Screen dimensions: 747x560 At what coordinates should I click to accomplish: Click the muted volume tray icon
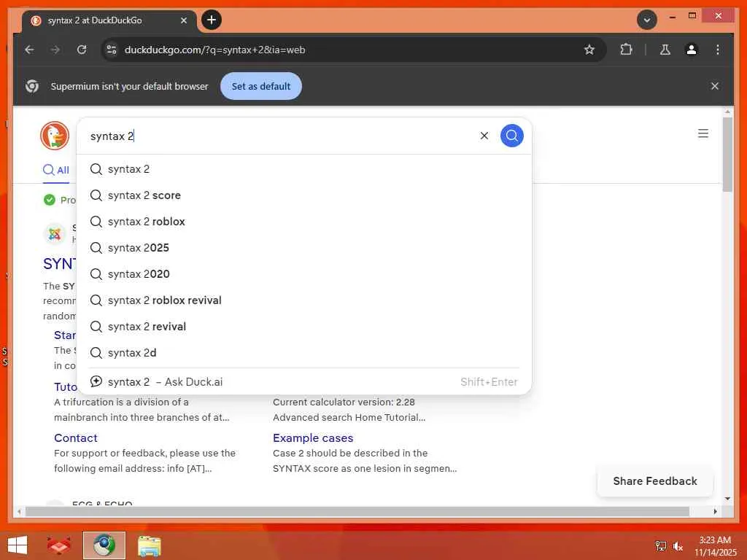pos(678,546)
